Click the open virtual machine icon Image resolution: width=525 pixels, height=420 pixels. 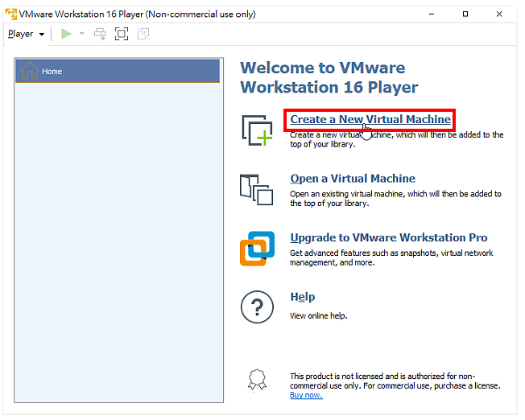257,189
